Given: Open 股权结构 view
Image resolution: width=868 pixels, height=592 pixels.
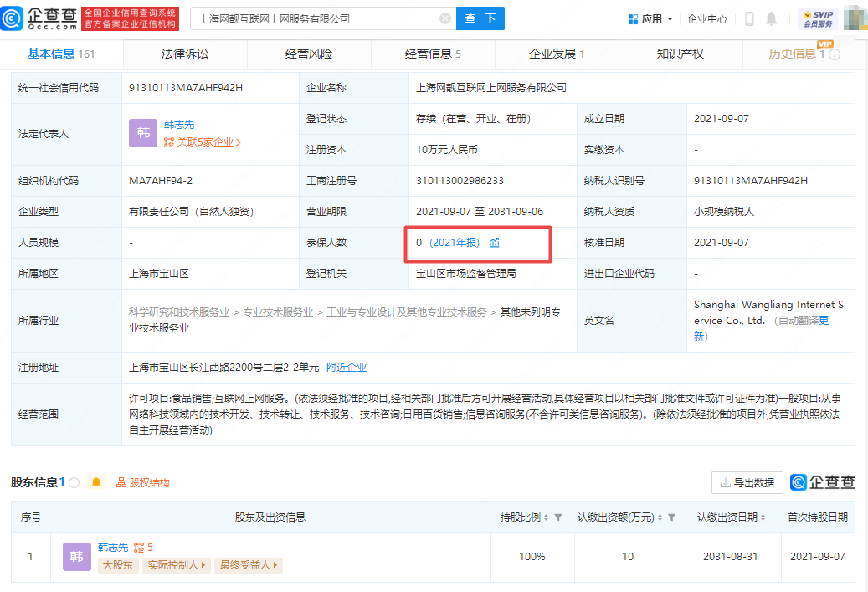Looking at the screenshot, I should coord(143,483).
